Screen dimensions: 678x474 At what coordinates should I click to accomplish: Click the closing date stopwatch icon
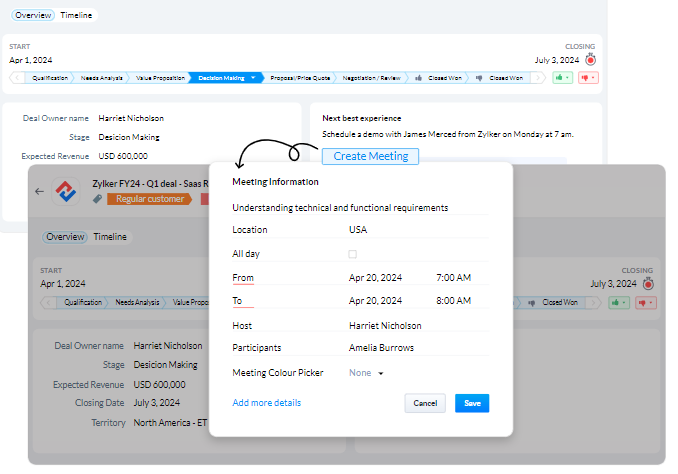[x=590, y=59]
